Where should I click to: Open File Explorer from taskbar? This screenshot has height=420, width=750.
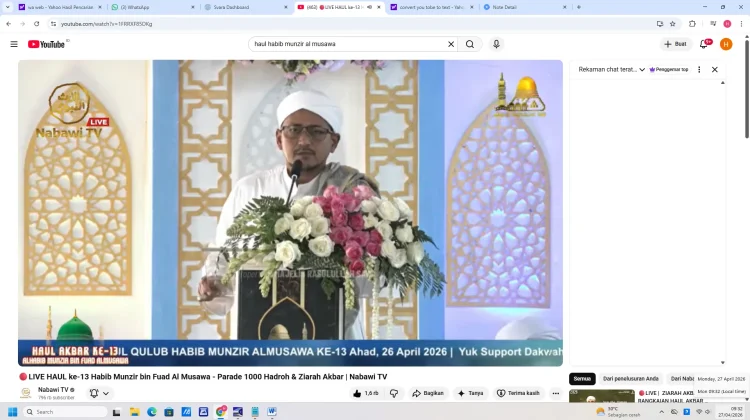coord(134,412)
